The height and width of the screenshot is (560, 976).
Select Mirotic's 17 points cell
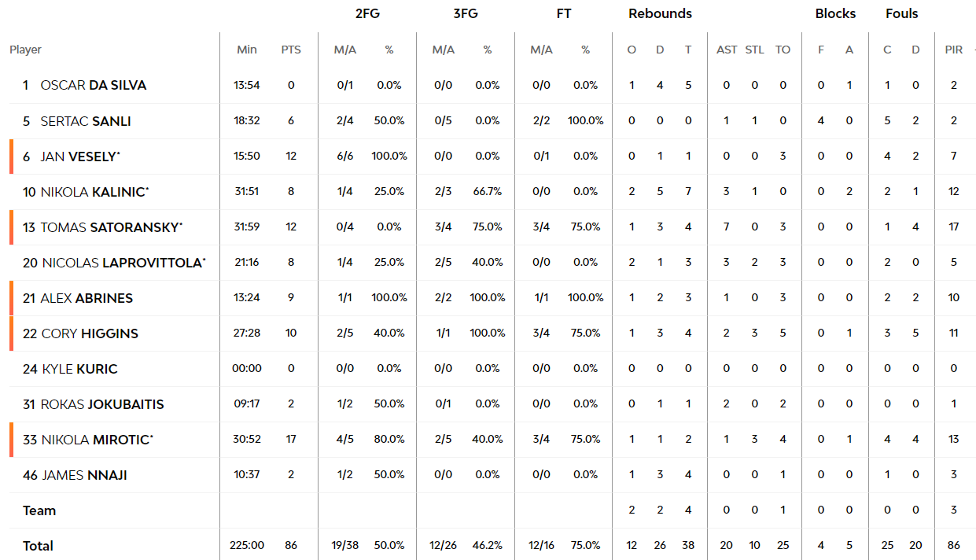(291, 440)
